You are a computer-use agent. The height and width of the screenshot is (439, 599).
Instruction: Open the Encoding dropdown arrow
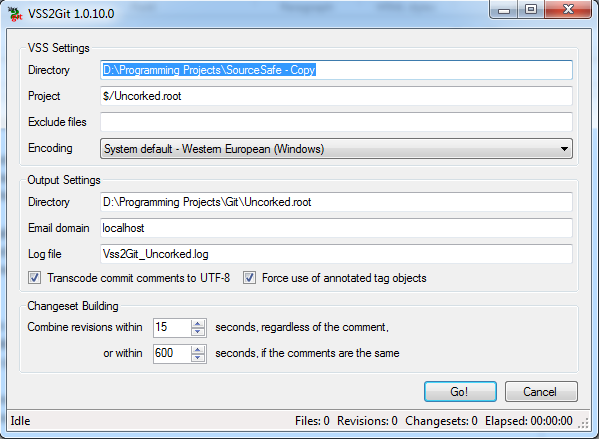[564, 149]
